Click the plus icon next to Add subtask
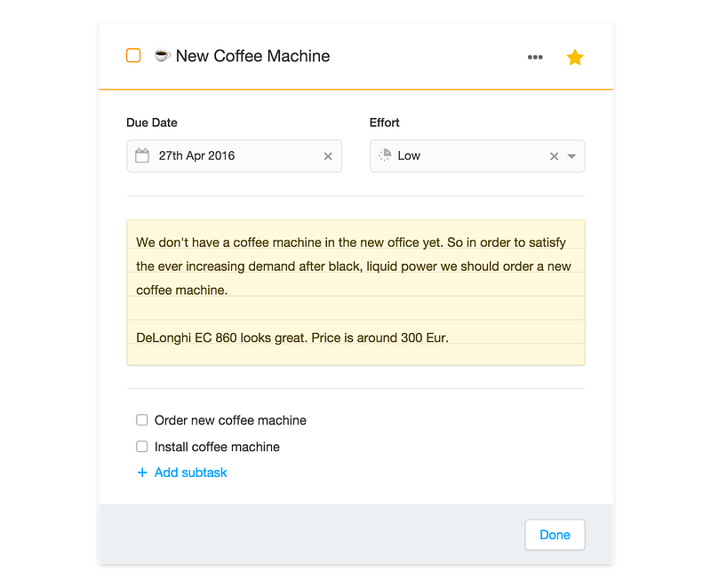The width and height of the screenshot is (711, 588). [142, 473]
